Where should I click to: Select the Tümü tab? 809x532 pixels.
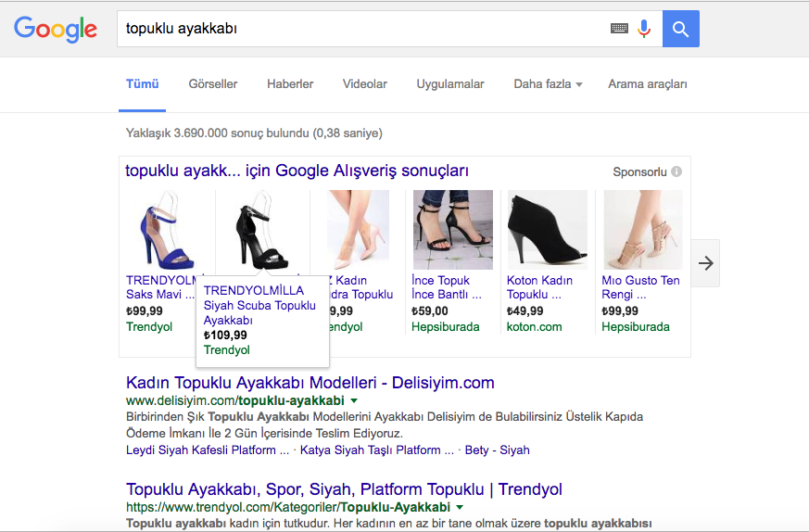click(143, 84)
